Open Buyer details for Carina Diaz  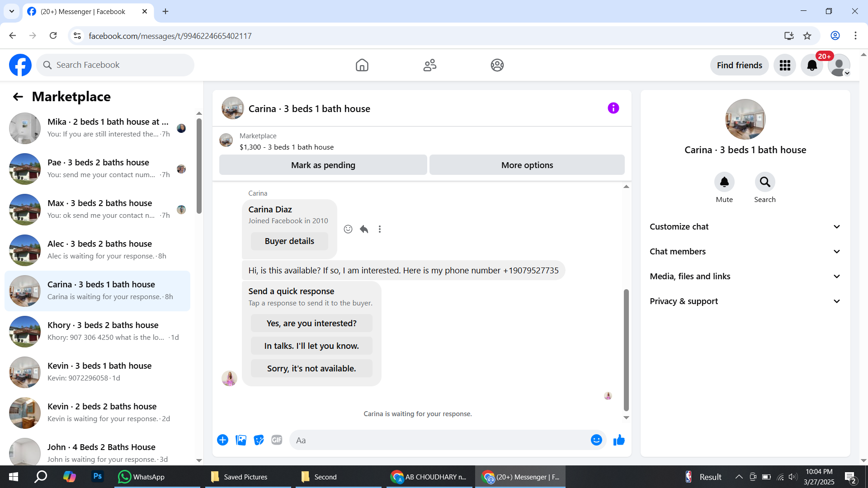tap(289, 241)
